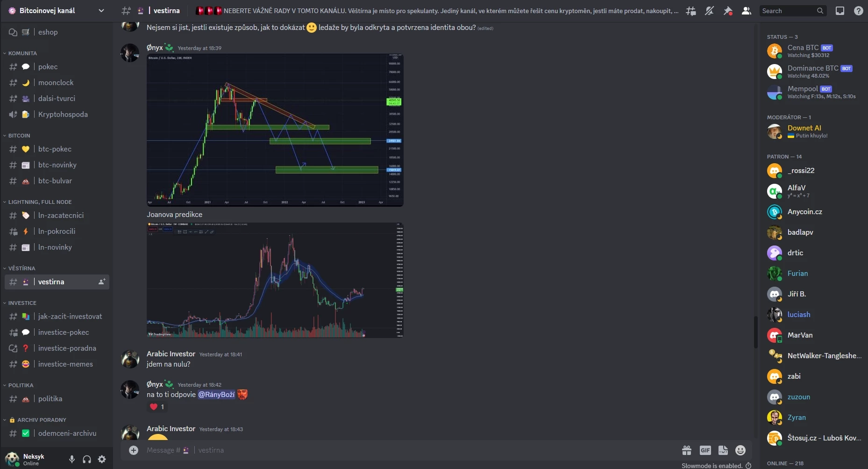Open the eshop channel

57,32
